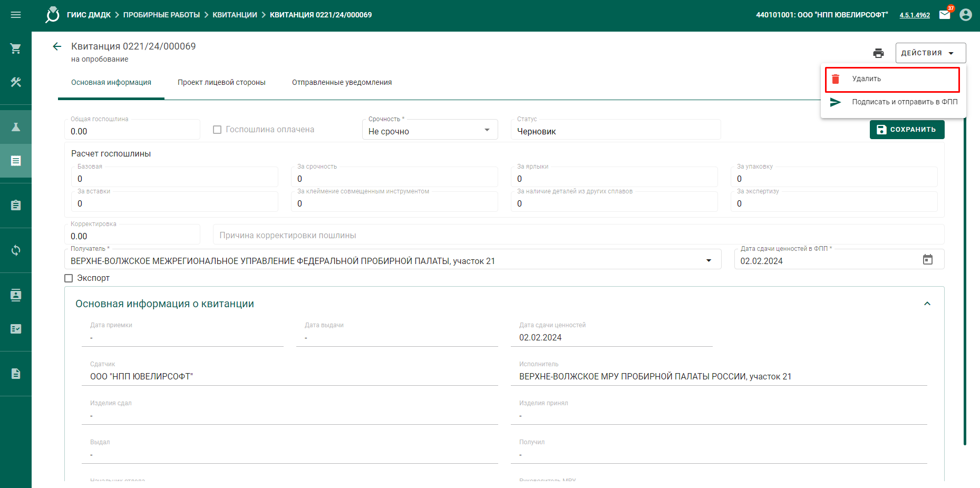Screen dimensions: 980x488
Task: Open the clipboard sidebar section
Action: tap(16, 206)
